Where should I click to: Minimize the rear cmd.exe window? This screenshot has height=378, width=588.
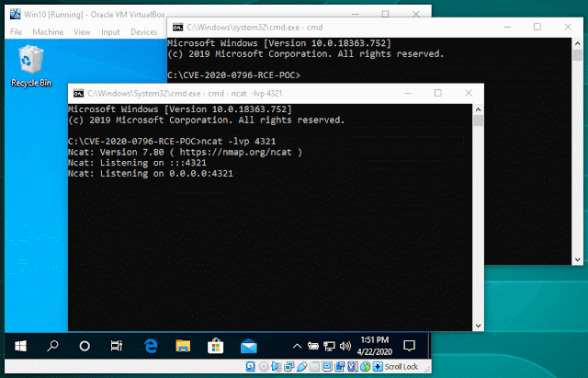507,27
